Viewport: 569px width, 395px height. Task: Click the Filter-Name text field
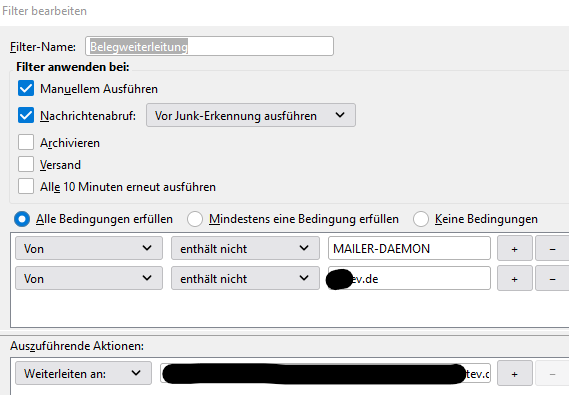click(209, 46)
